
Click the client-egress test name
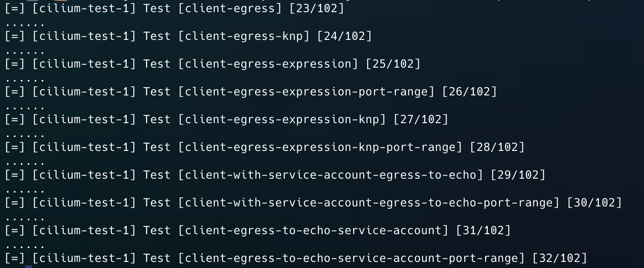pos(230,8)
